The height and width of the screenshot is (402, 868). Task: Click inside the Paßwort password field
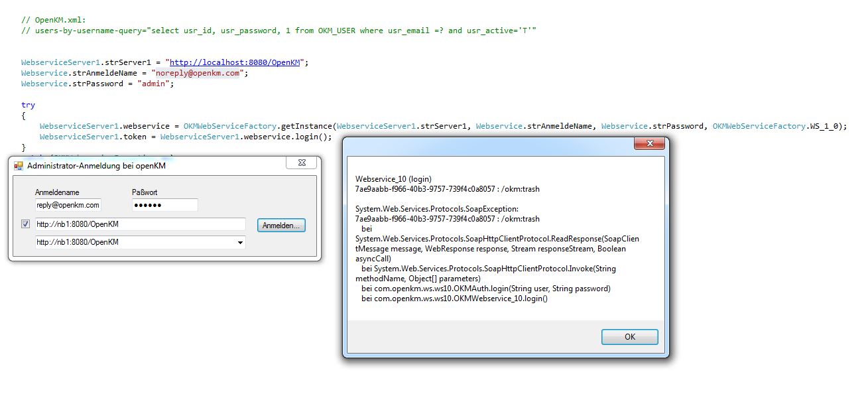point(164,205)
